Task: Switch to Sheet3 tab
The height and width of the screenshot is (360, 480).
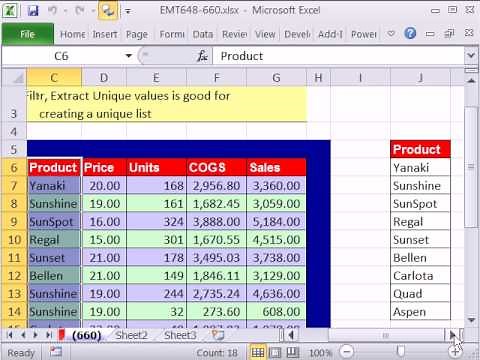Action: click(x=180, y=335)
